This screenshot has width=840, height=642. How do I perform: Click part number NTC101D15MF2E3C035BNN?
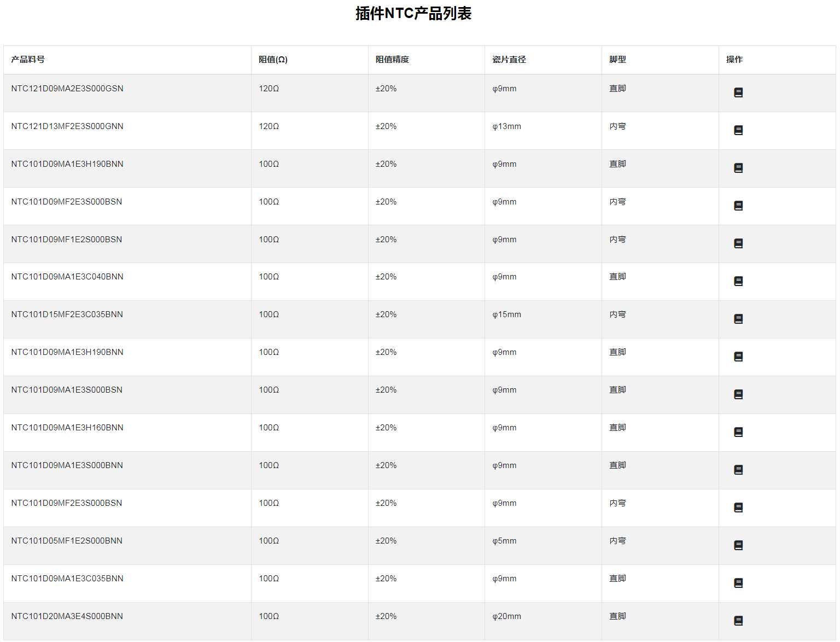click(67, 314)
